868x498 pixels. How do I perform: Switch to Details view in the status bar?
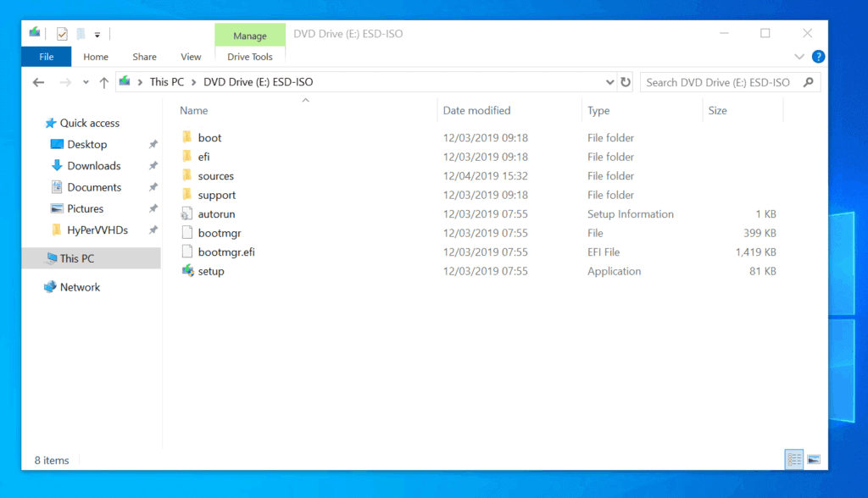click(793, 459)
